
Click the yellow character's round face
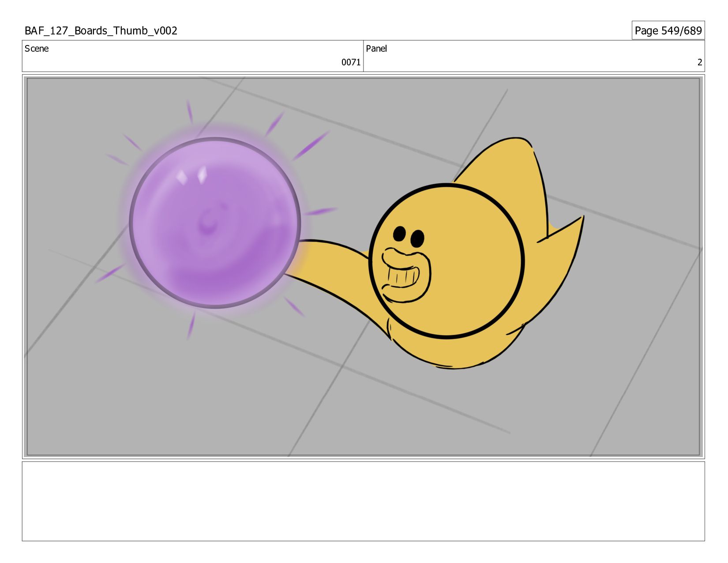point(447,261)
